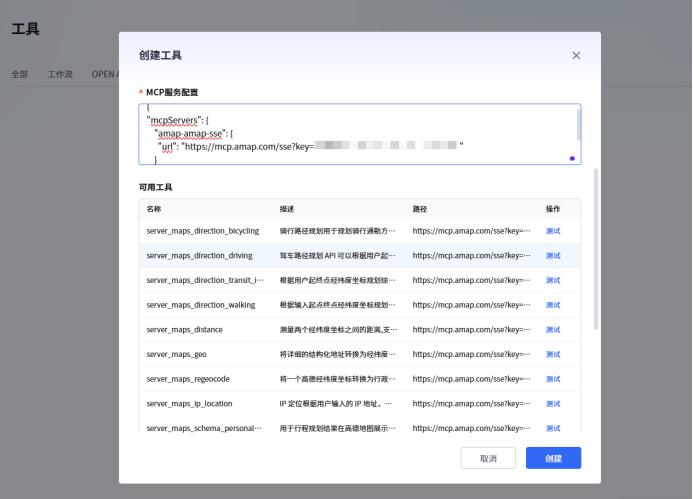
Task: Click the 创建工具 dialog title
Action: 160,55
